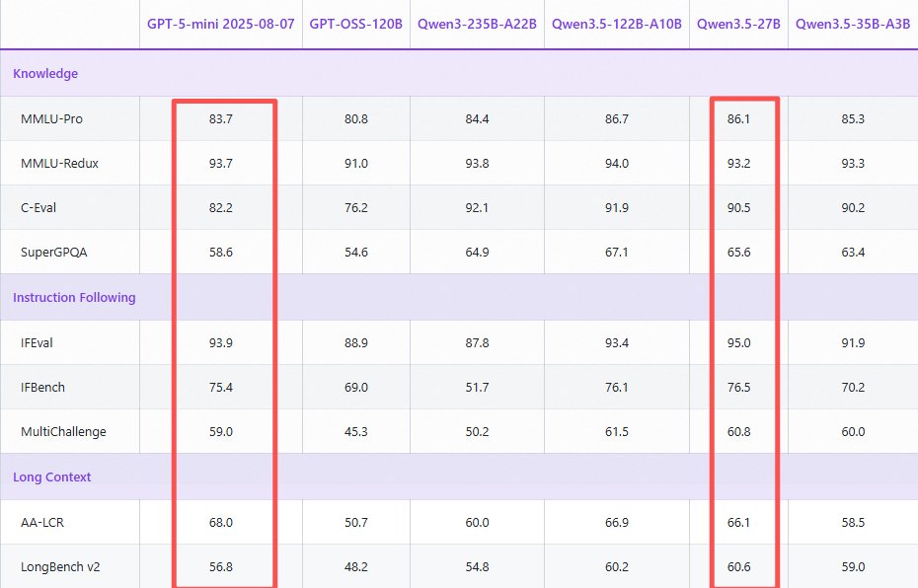This screenshot has width=918, height=588.
Task: Select the MMLU-Pro score 86.1
Action: (x=738, y=118)
